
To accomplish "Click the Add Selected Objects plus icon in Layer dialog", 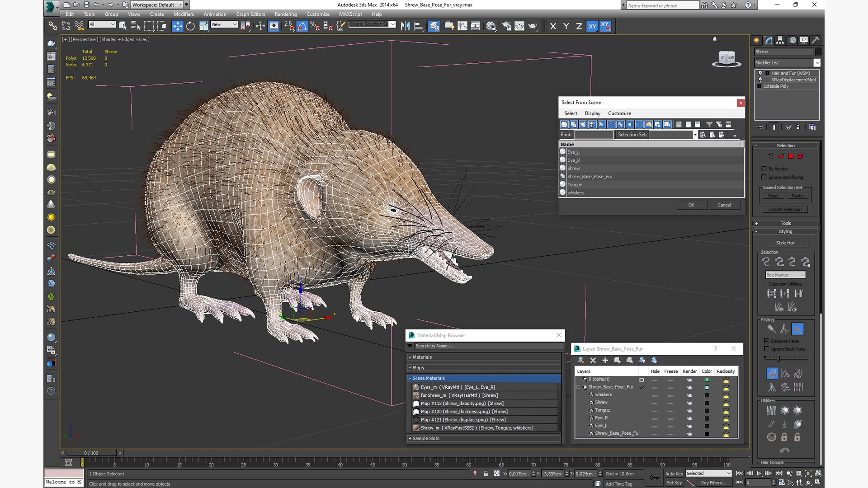I will (605, 360).
